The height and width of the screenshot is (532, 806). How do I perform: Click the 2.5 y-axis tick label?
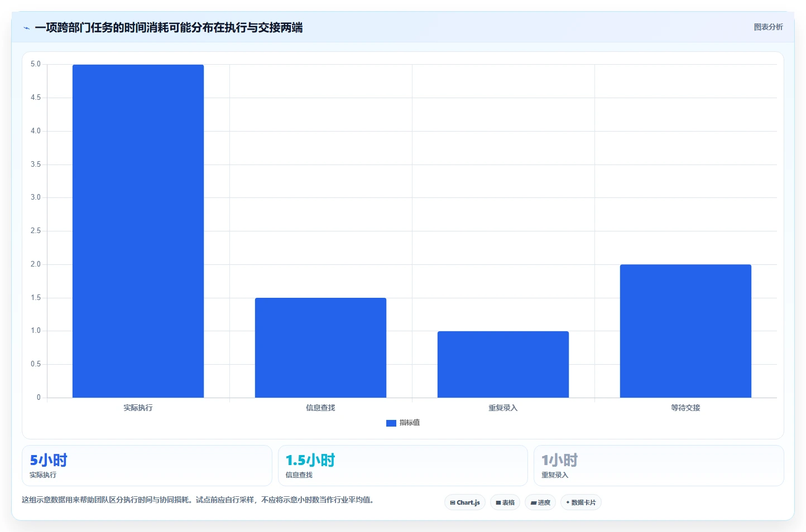36,231
